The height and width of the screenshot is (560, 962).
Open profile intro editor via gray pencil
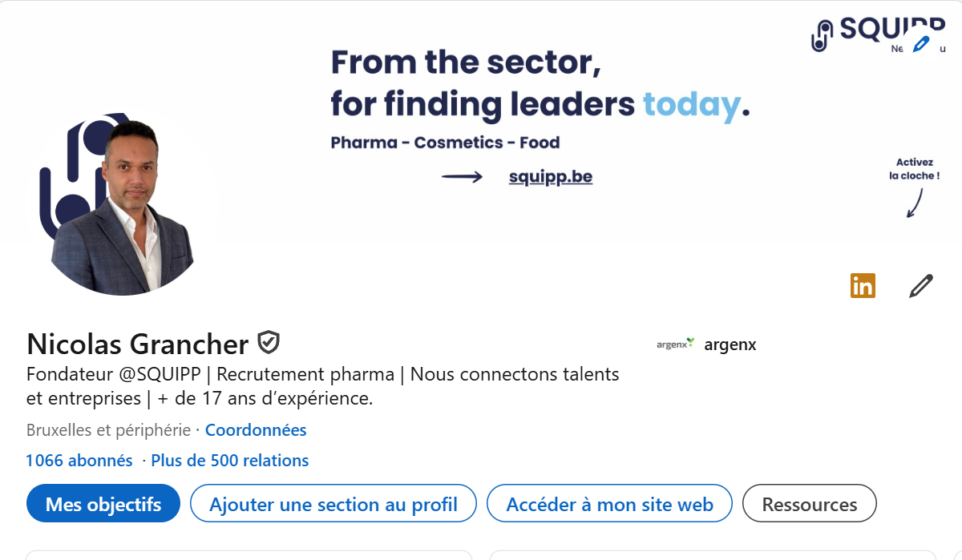coord(921,285)
